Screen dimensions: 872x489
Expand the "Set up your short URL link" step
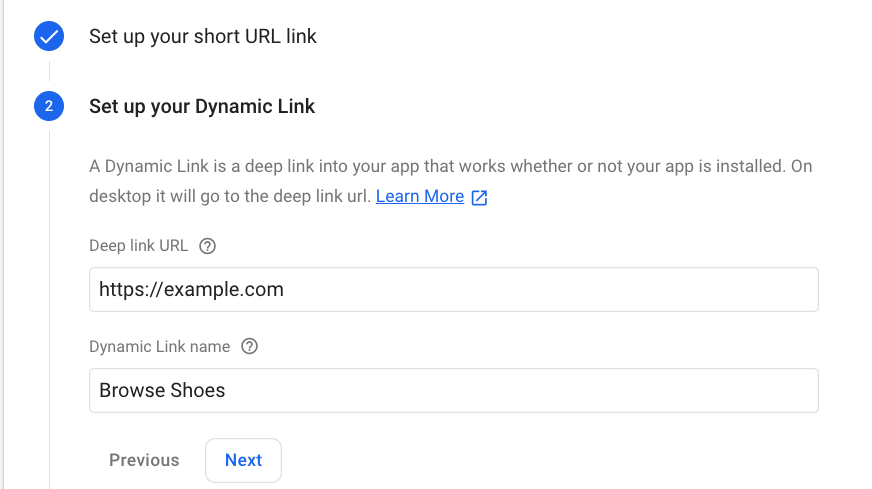(x=202, y=37)
